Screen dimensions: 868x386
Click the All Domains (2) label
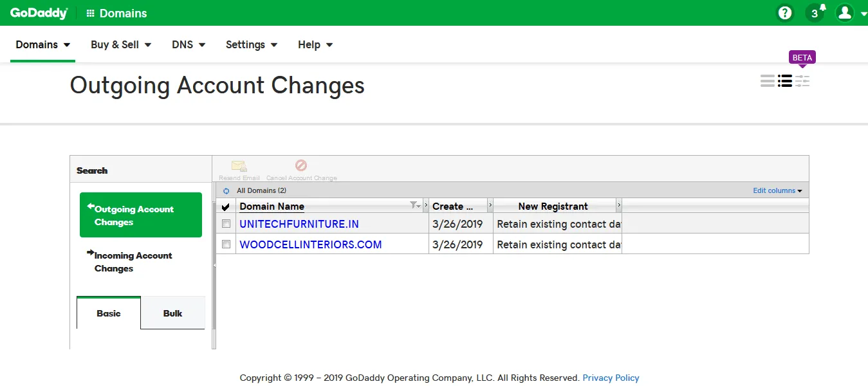coord(261,190)
